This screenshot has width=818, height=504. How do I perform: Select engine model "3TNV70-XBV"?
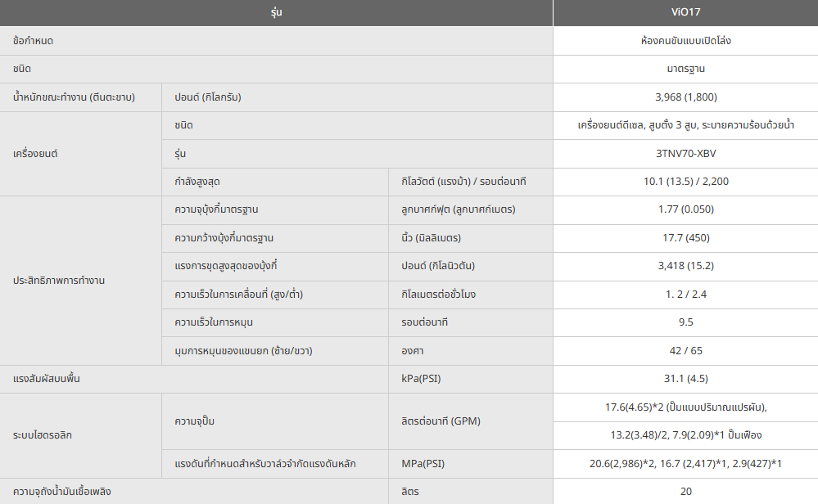tap(685, 153)
